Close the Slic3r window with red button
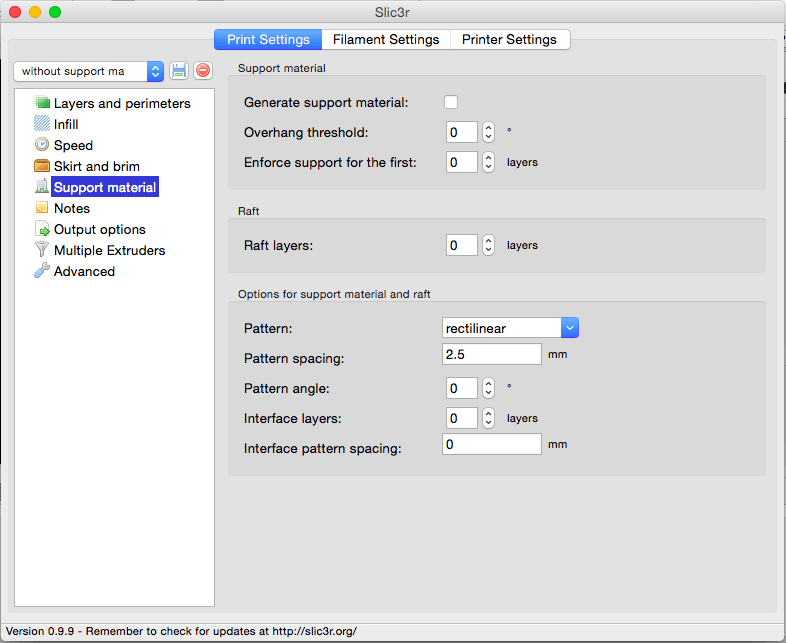 click(x=15, y=12)
